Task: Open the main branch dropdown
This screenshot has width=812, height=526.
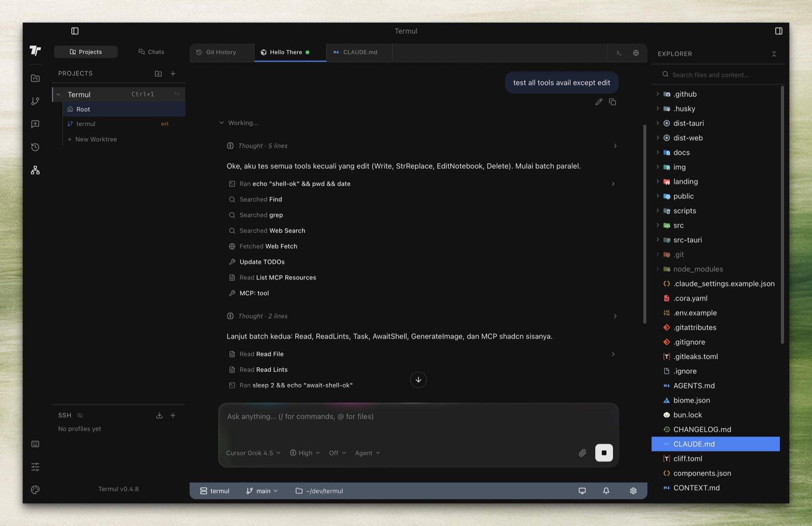Action: [262, 491]
